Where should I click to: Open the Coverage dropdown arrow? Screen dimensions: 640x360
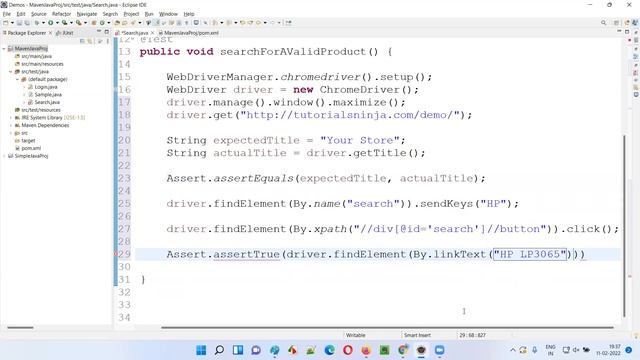coord(71,23)
